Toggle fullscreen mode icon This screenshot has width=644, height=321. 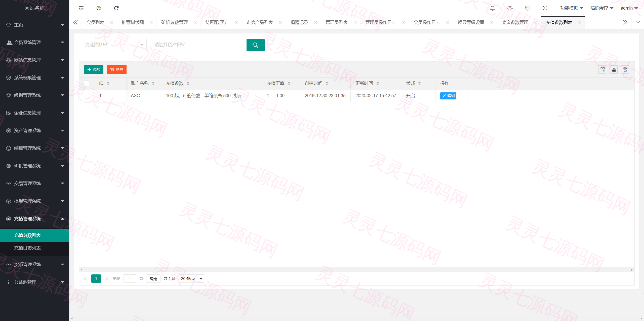(x=545, y=8)
